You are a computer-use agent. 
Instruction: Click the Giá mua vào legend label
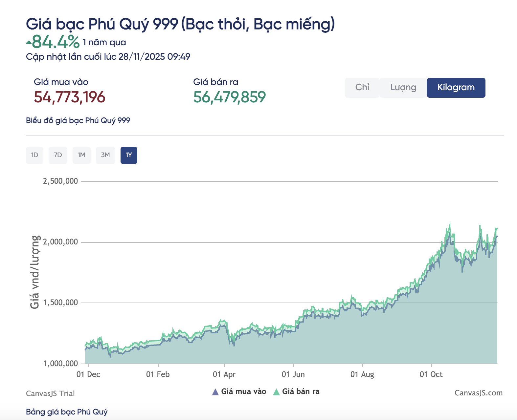pyautogui.click(x=243, y=391)
